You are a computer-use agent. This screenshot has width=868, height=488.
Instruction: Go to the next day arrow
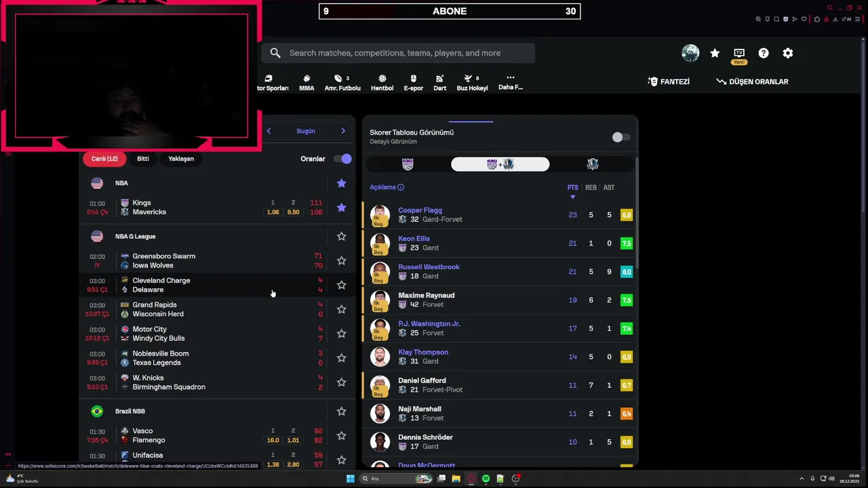tap(343, 131)
